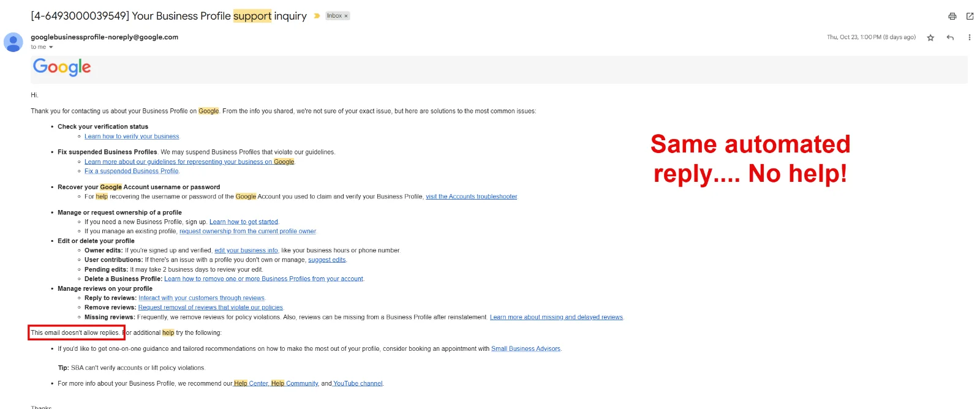Open 'Fix a suspended Business Profile' link
The height and width of the screenshot is (409, 980).
(132, 171)
